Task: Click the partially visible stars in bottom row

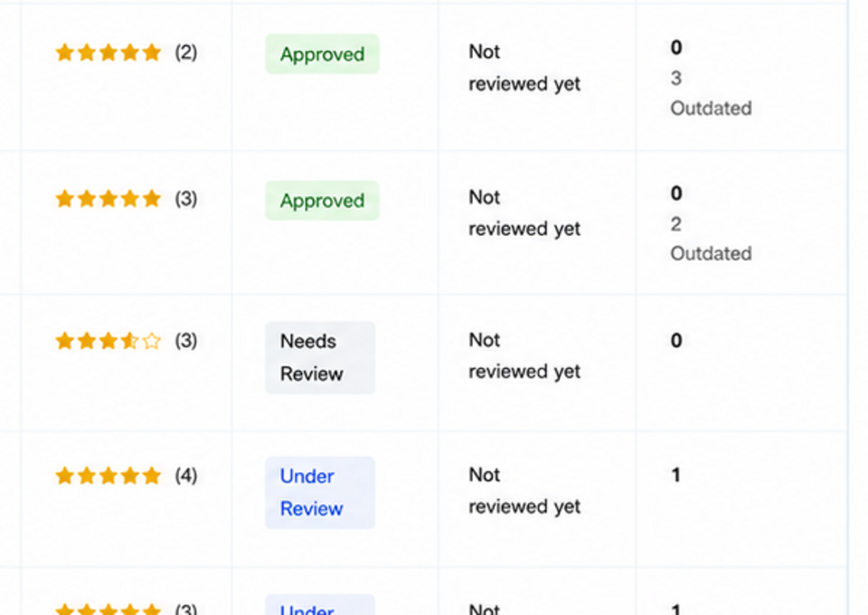Action: [108, 609]
